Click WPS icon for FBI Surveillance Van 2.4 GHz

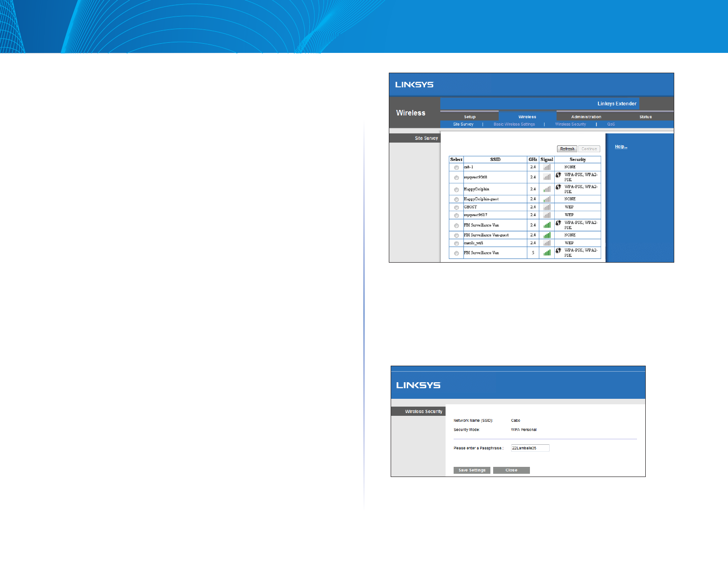(x=558, y=223)
